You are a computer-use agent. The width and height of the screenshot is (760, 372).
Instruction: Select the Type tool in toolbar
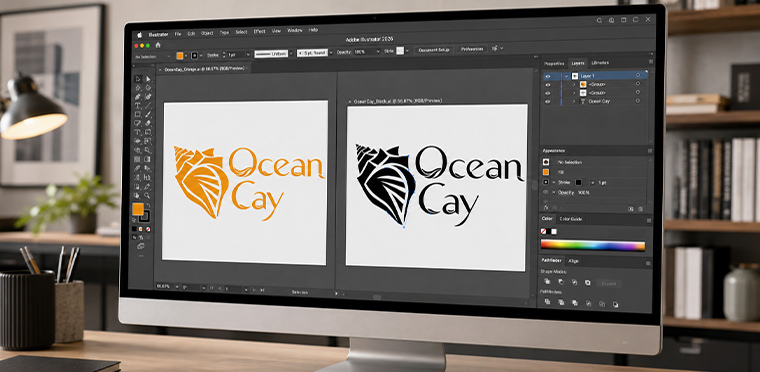pos(138,105)
